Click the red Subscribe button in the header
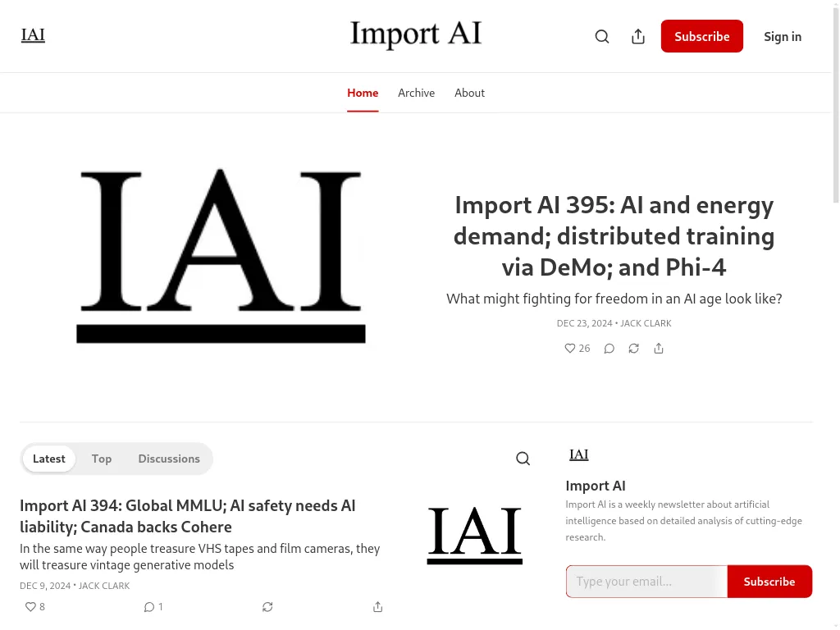Screen dimensions: 840x630 tap(702, 36)
